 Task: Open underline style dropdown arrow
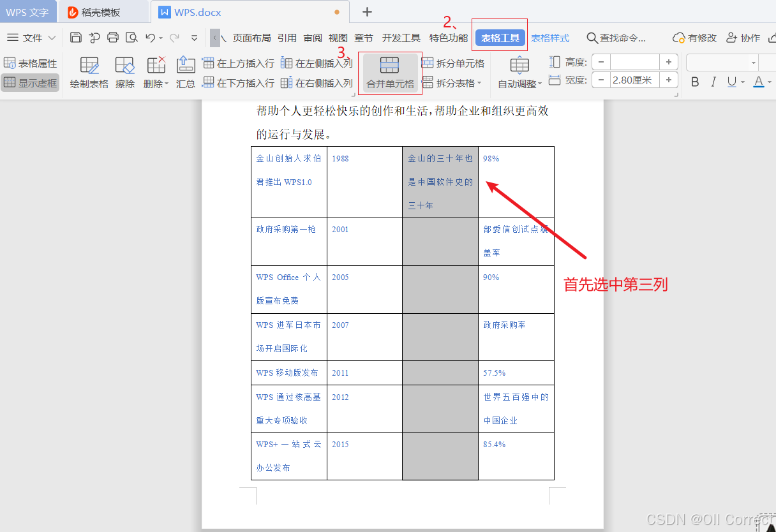click(x=743, y=82)
